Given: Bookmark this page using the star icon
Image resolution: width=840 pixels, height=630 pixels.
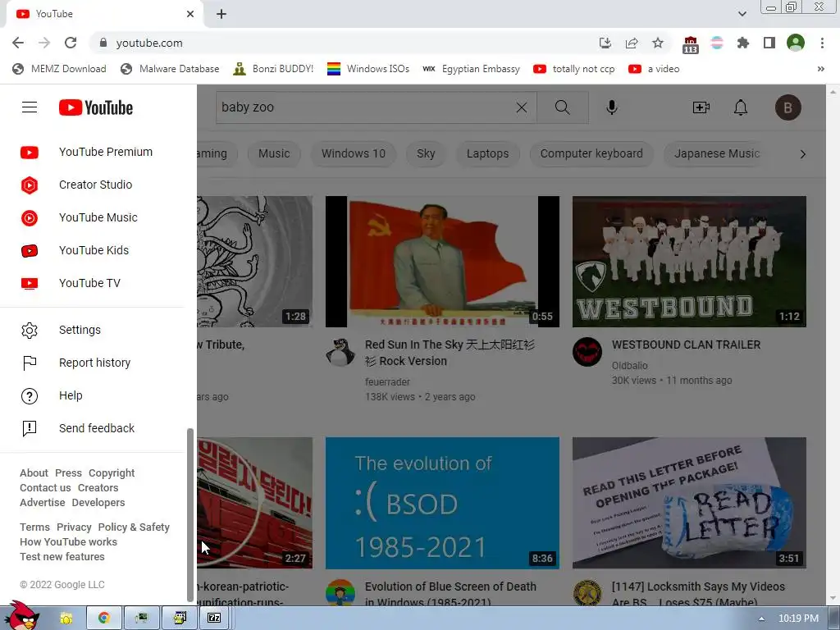Looking at the screenshot, I should coord(658,43).
